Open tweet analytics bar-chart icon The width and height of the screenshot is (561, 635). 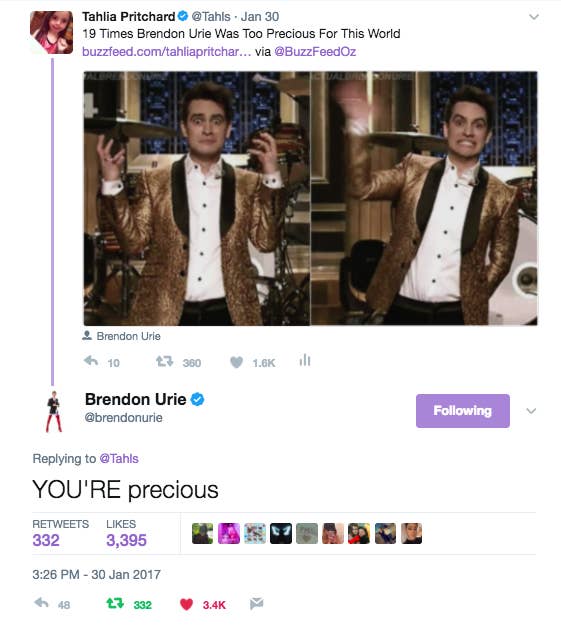click(x=305, y=360)
